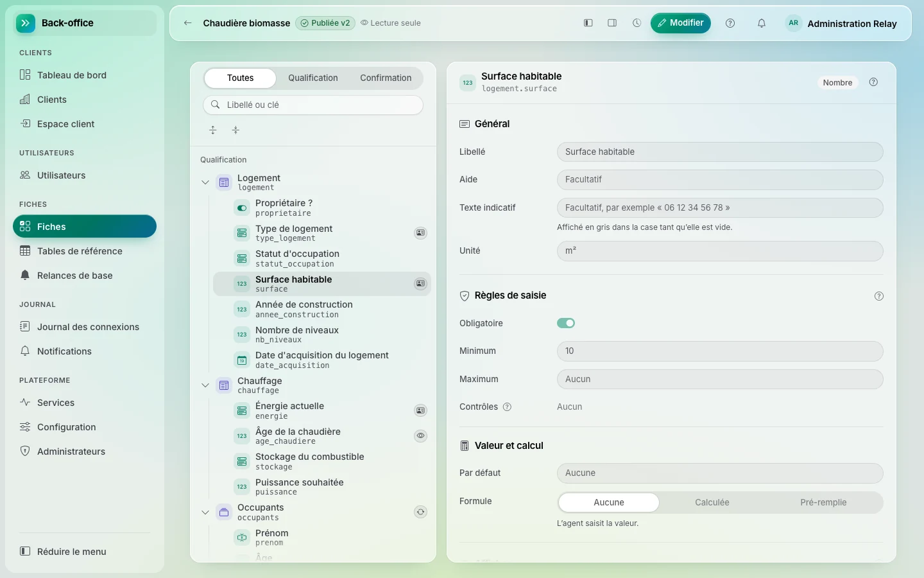Click the AR user avatar
Screen dimensions: 924x578
(794, 23)
